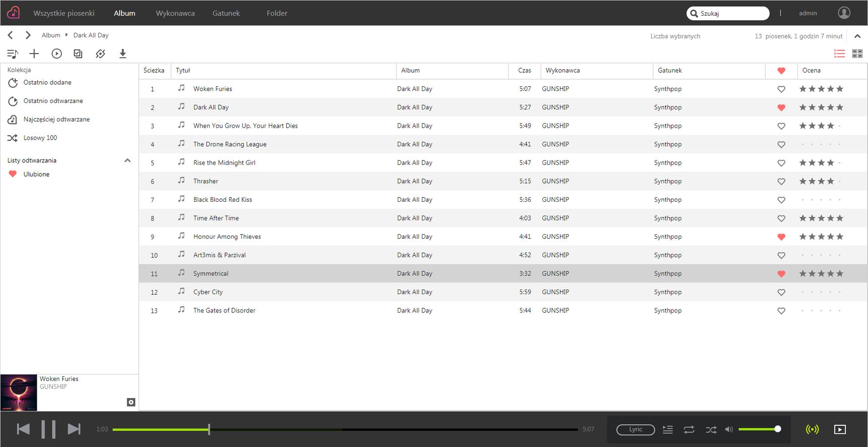The width and height of the screenshot is (868, 447).
Task: Seek in the playback progress bar
Action: pos(345,429)
